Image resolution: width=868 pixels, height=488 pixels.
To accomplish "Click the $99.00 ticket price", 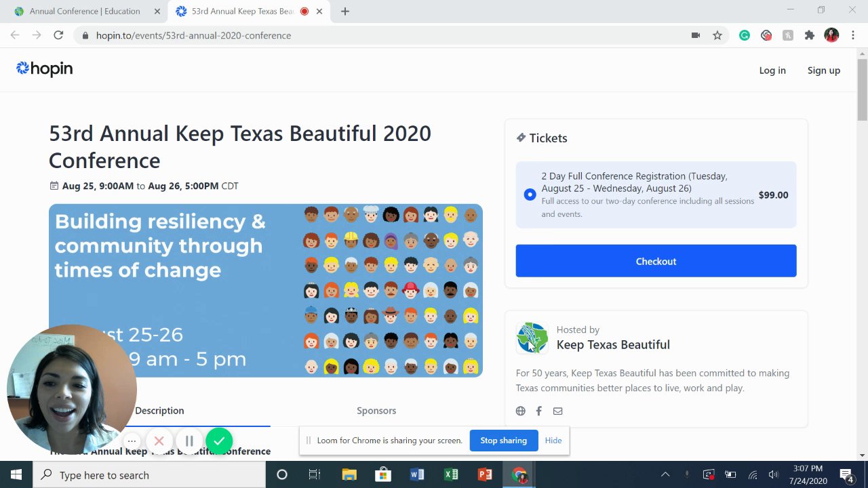I will tap(774, 195).
